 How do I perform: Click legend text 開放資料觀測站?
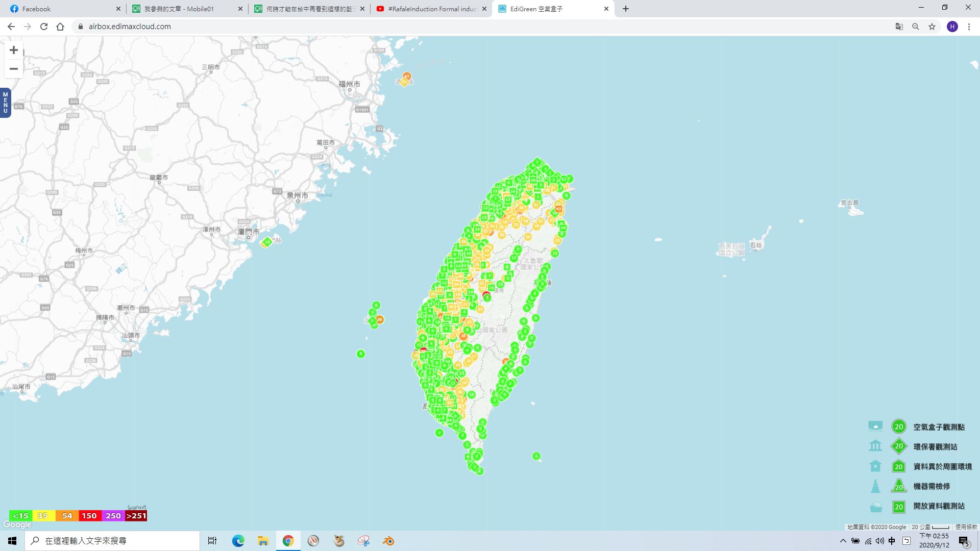click(939, 506)
